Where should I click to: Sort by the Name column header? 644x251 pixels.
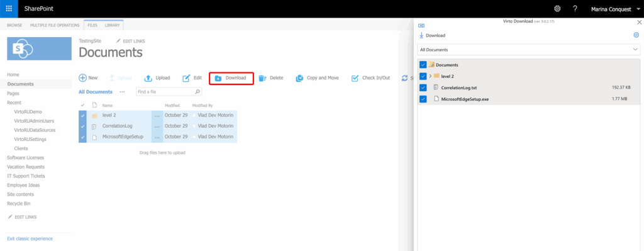(107, 106)
